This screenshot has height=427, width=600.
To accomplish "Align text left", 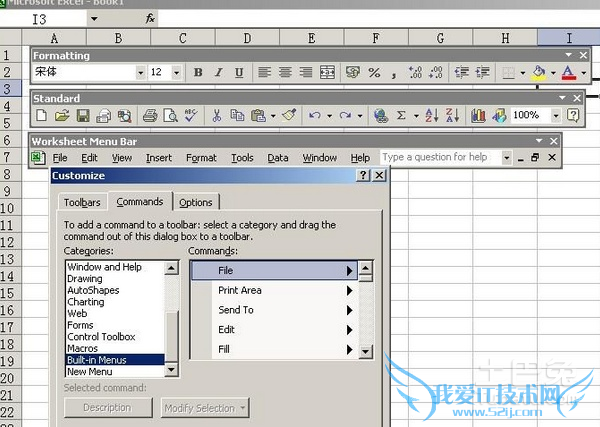I will pyautogui.click(x=264, y=72).
